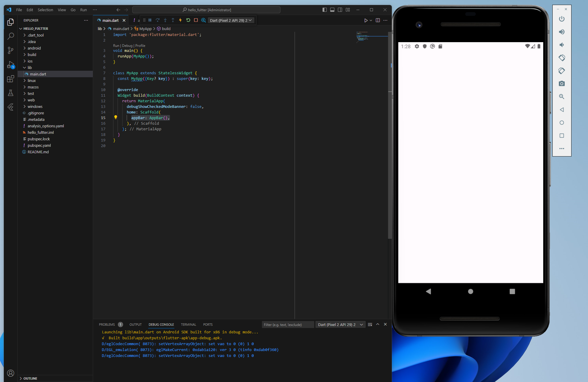The image size is (588, 382).
Task: Click the lightbulb code action on line 15
Action: coord(116,117)
